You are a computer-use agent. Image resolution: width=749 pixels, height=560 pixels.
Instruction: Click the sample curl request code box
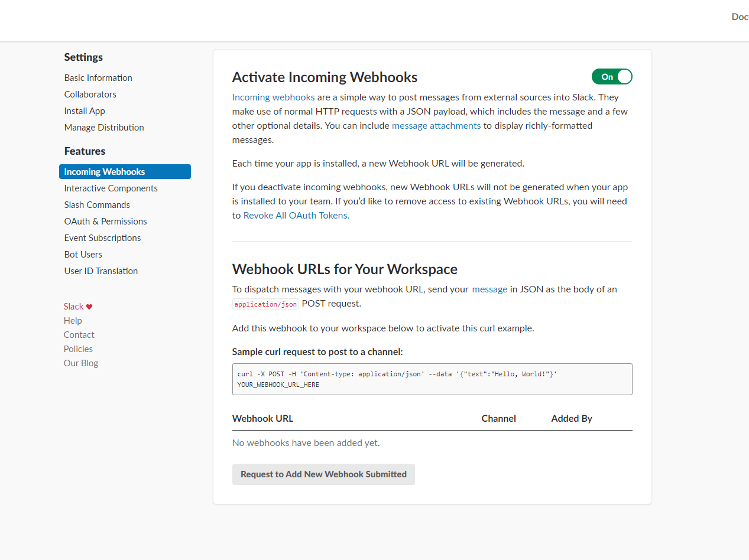pyautogui.click(x=432, y=379)
